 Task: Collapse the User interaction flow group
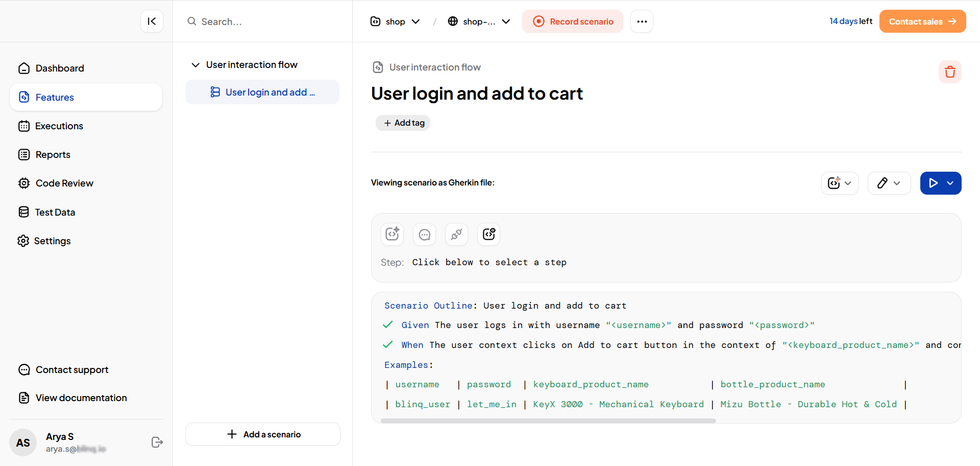coord(195,65)
